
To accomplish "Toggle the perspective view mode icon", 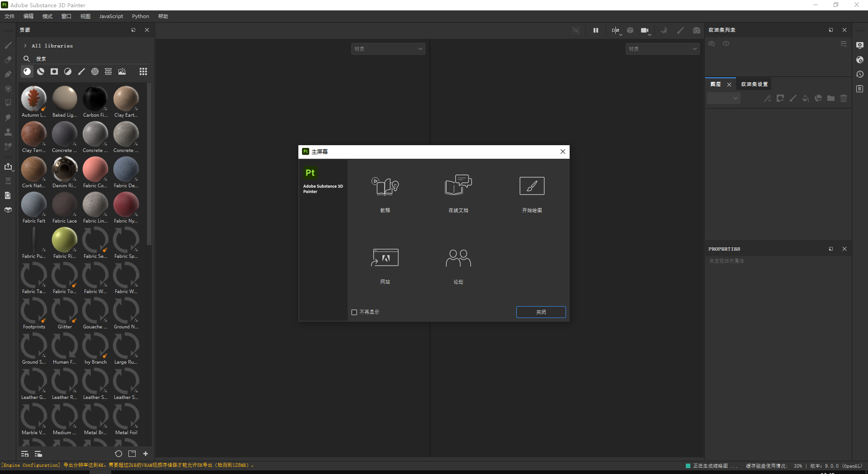I will point(630,30).
